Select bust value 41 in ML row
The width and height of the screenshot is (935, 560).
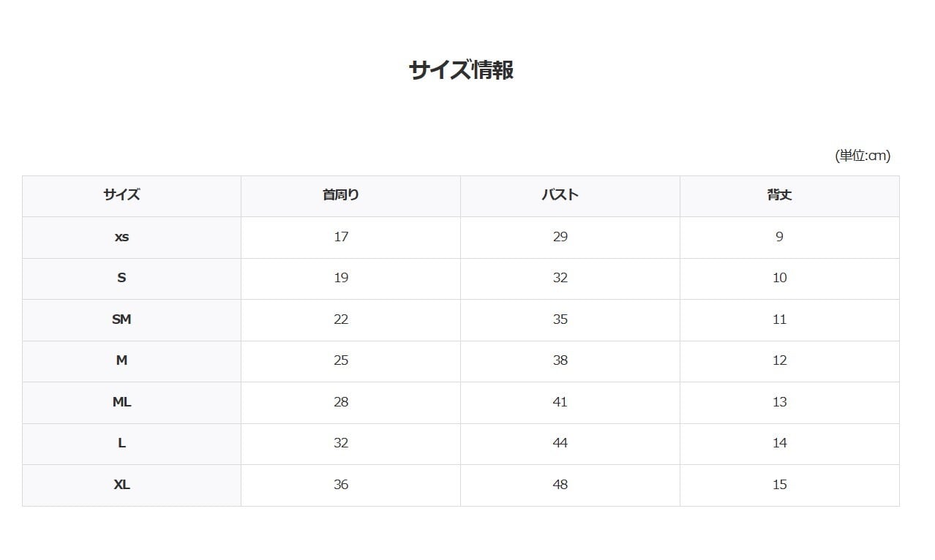coord(560,402)
